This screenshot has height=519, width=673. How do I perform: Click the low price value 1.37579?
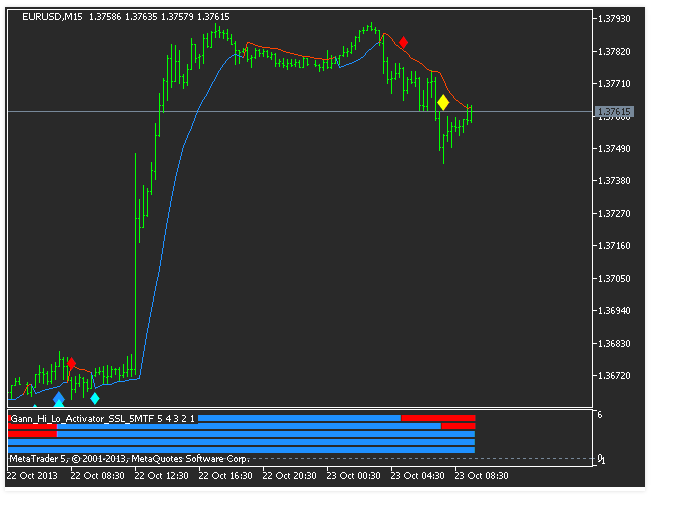coord(177,17)
